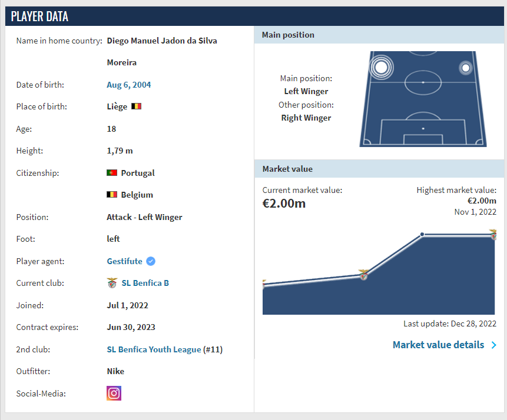Select the Right Winger marker on pitch
This screenshot has width=507, height=420.
click(x=465, y=68)
